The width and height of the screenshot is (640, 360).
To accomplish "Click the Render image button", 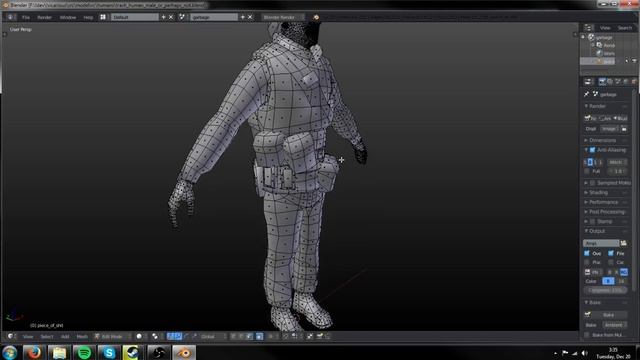I will tap(590, 118).
